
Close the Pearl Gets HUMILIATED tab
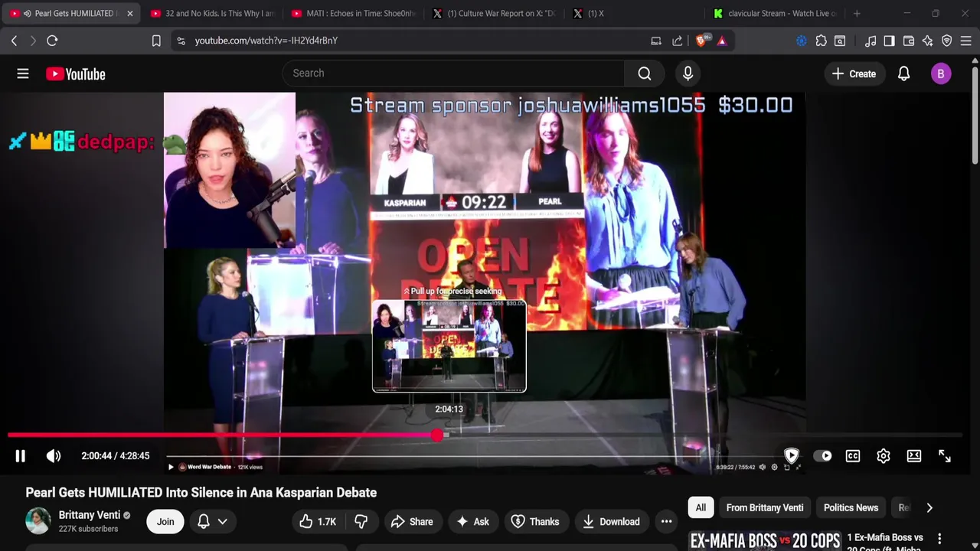(129, 14)
